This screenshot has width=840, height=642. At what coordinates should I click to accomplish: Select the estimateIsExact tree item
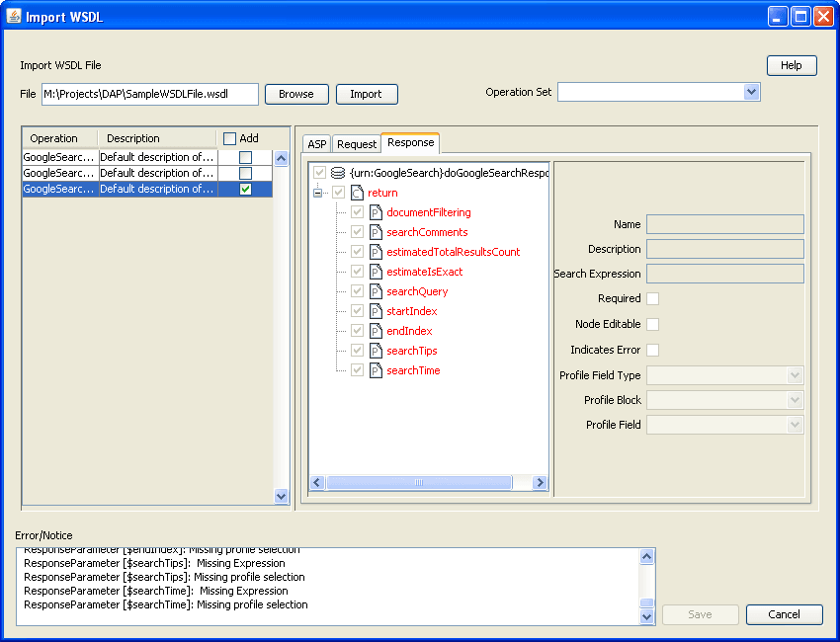click(x=425, y=272)
